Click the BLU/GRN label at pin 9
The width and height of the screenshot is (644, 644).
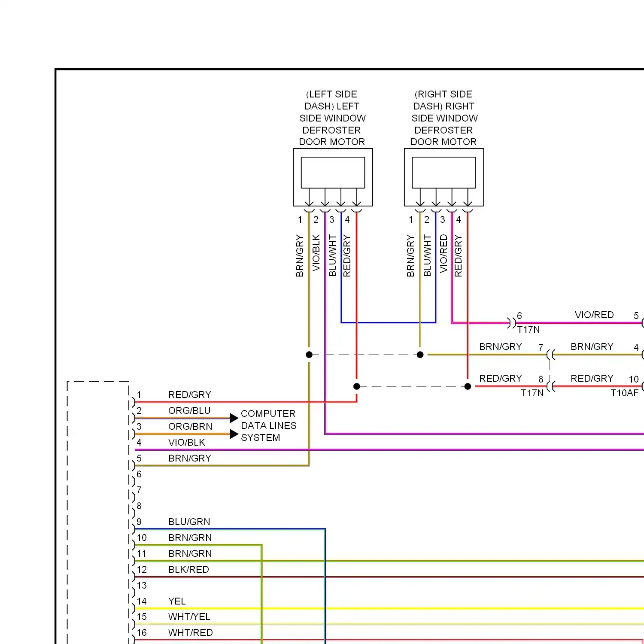[189, 522]
